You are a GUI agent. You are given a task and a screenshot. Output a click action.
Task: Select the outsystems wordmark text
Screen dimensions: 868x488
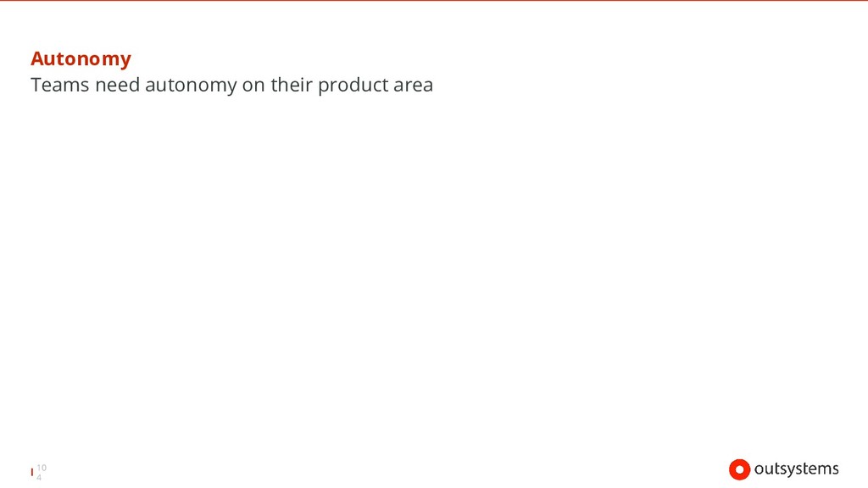pos(796,469)
